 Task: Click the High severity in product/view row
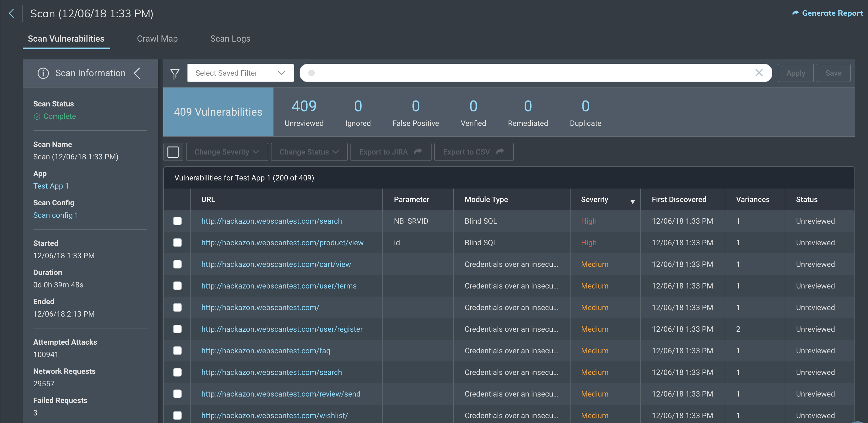pyautogui.click(x=589, y=243)
